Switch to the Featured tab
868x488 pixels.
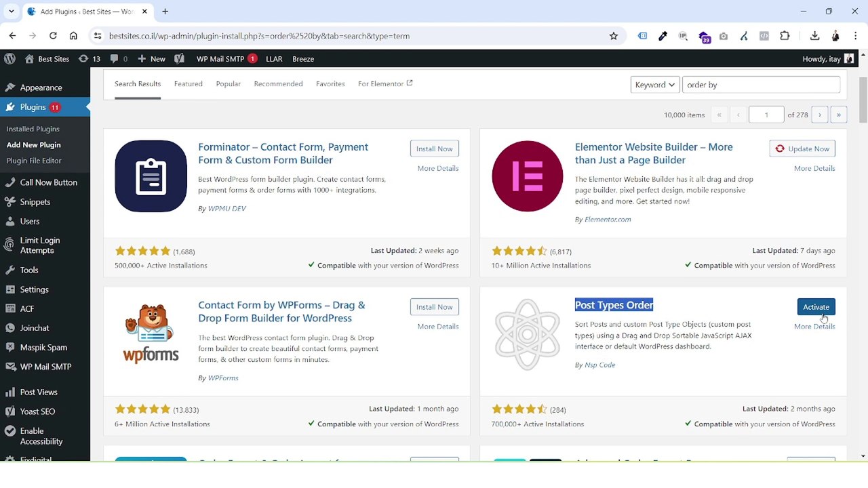click(189, 84)
